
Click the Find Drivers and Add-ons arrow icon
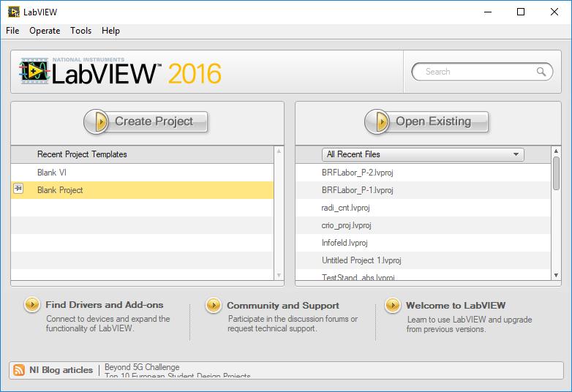tap(32, 304)
